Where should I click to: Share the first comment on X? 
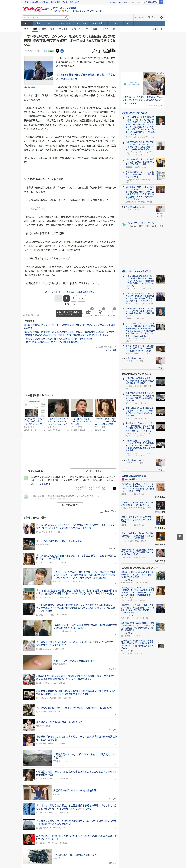pos(114,488)
